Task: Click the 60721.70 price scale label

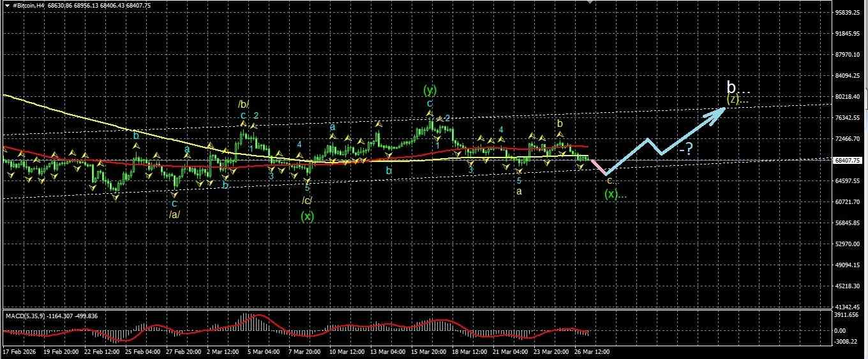Action: tap(848, 202)
